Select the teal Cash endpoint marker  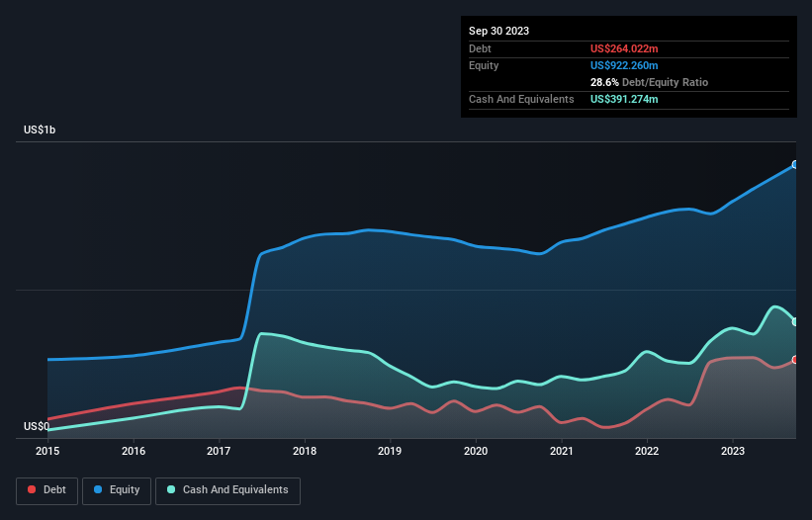click(795, 322)
